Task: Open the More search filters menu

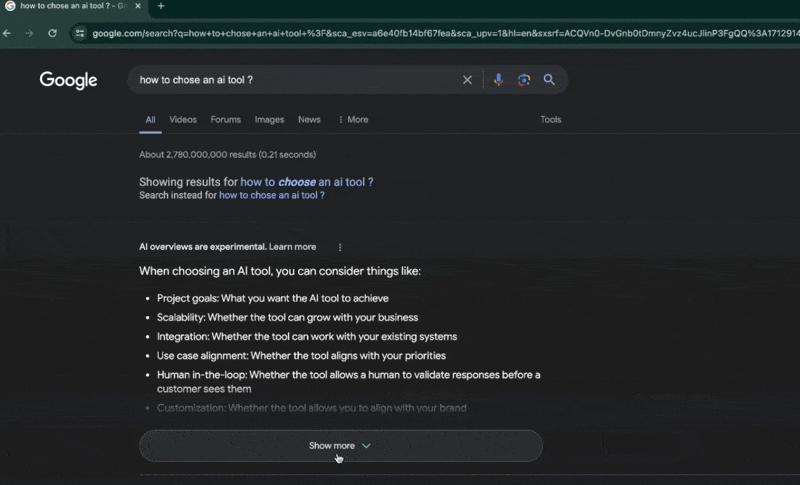Action: click(353, 120)
